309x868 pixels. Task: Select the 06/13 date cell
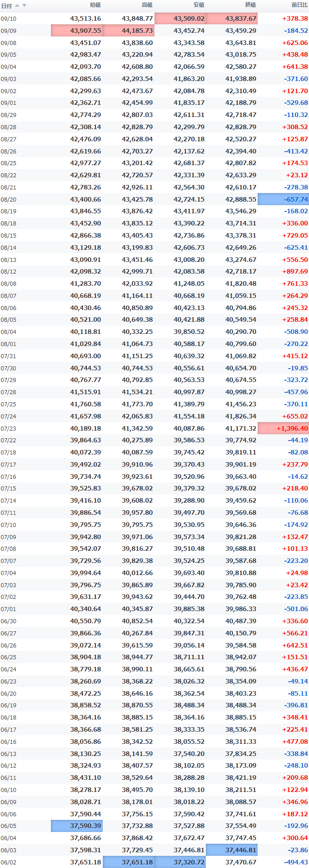click(x=8, y=754)
